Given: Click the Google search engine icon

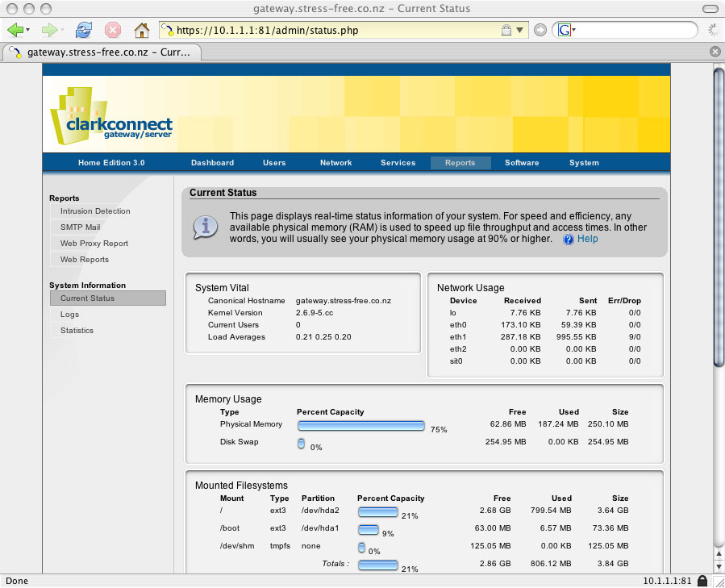Looking at the screenshot, I should click(564, 30).
